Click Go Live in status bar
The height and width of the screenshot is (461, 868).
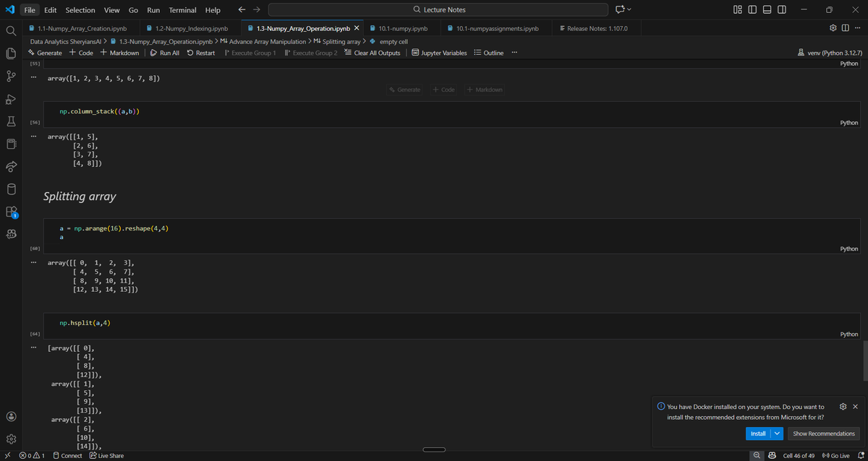point(835,455)
